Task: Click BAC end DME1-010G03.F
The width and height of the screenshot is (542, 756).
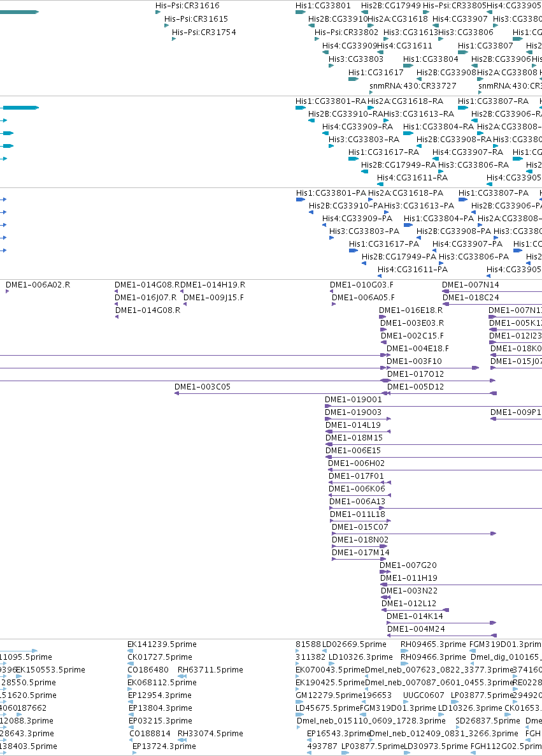Action: point(361,285)
